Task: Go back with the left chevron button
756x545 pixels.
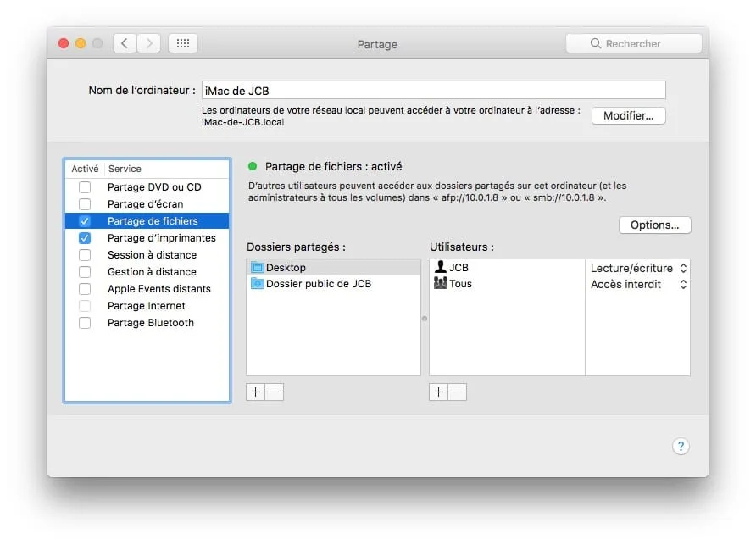Action: pyautogui.click(x=125, y=43)
